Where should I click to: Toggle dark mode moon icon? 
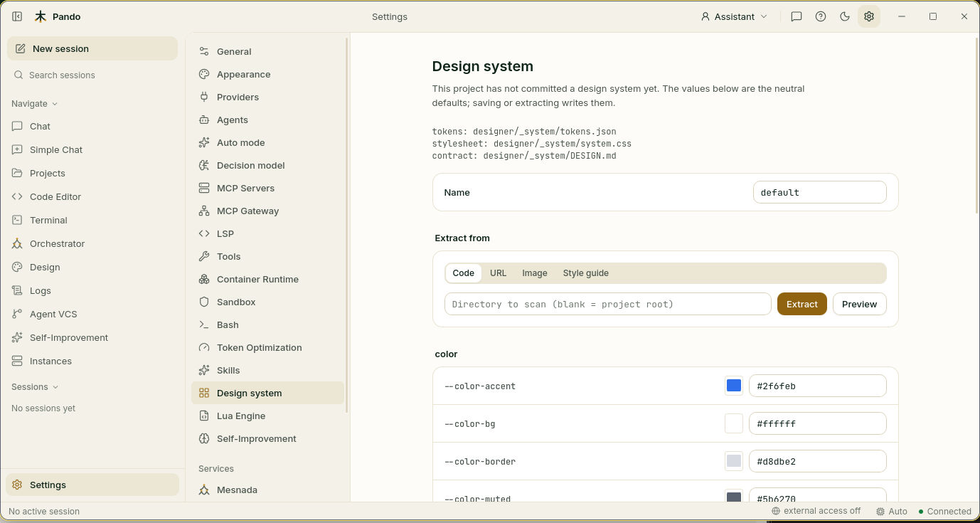pyautogui.click(x=845, y=16)
